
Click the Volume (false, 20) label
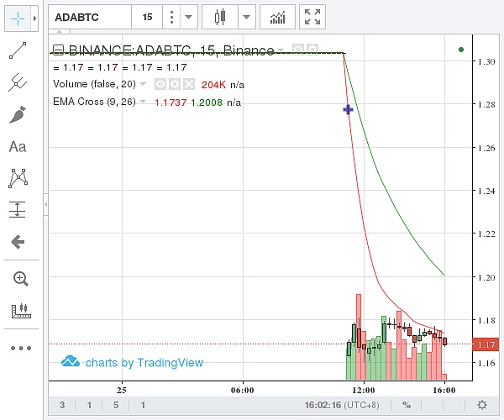point(94,84)
